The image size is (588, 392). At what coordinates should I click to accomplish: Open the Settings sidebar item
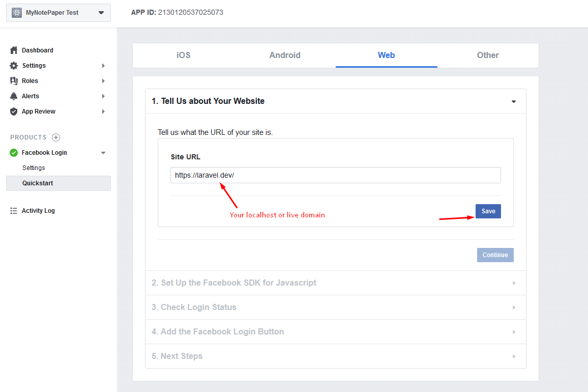(x=34, y=66)
